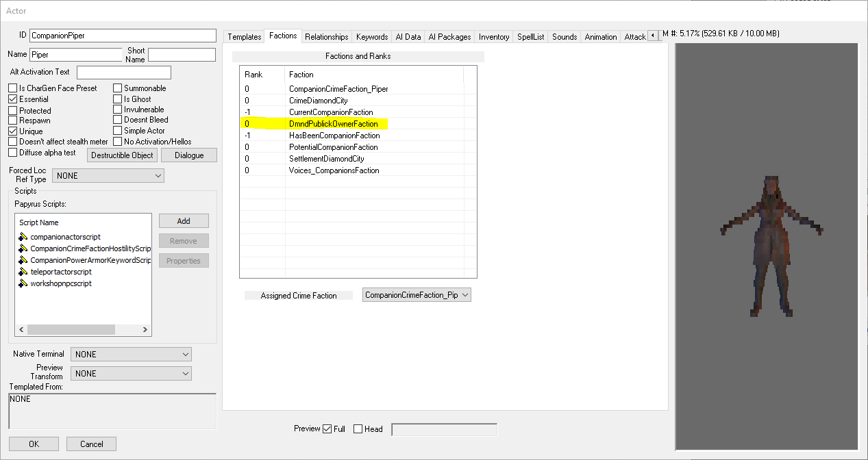Uncheck the Essential checkbox
The image size is (868, 460).
(x=12, y=99)
